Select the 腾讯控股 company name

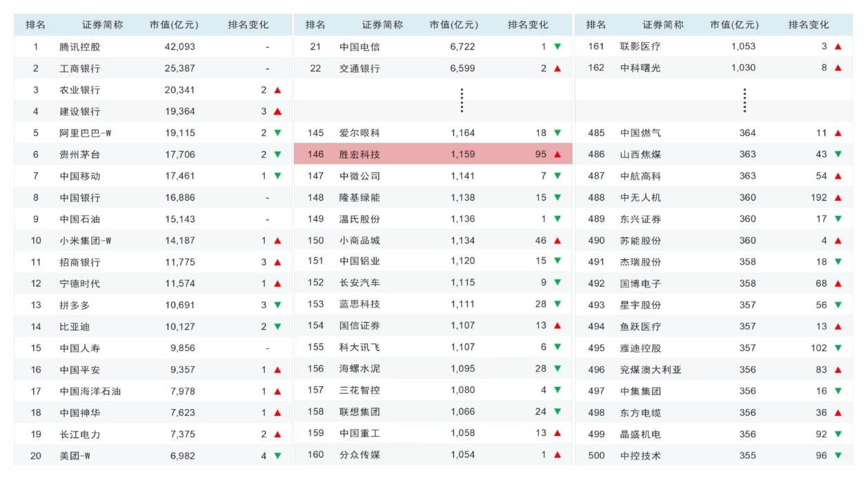click(x=79, y=48)
